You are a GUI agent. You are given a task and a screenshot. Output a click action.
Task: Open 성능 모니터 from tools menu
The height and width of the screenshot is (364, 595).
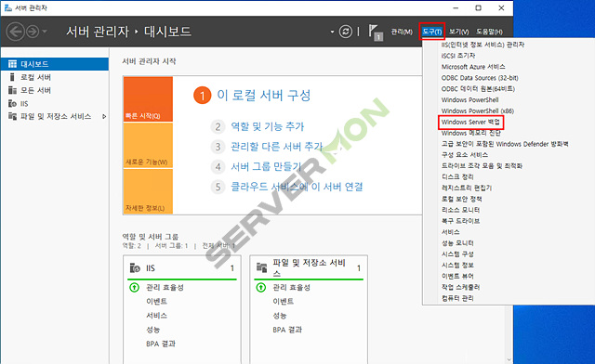(457, 243)
